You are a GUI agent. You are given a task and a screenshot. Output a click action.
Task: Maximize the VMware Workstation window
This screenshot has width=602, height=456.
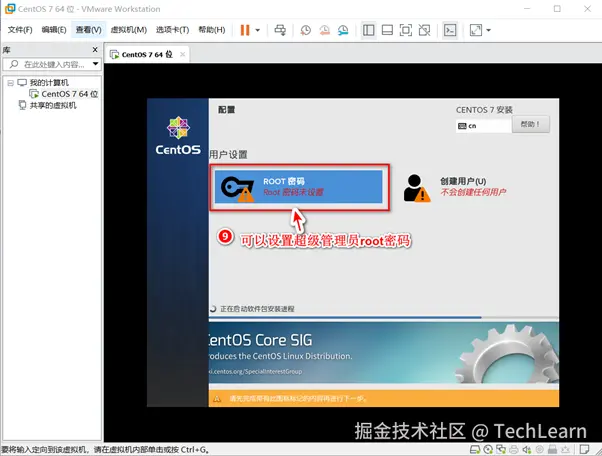point(557,8)
